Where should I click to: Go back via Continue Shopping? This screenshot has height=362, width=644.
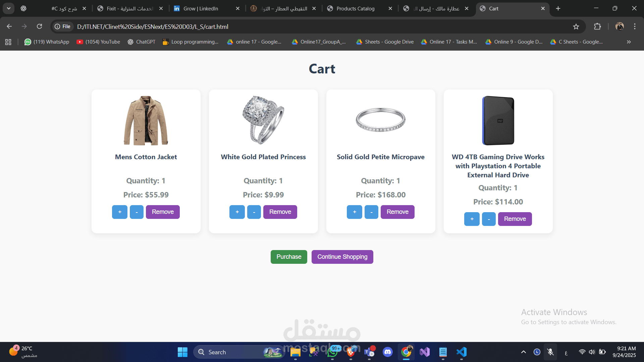[342, 257]
